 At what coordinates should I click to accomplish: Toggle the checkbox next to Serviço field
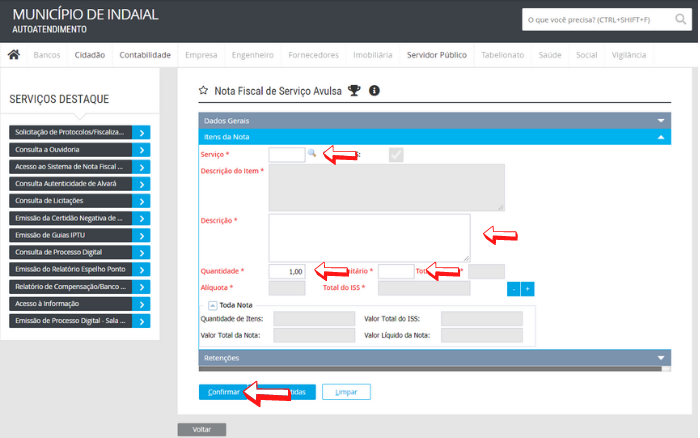396,154
